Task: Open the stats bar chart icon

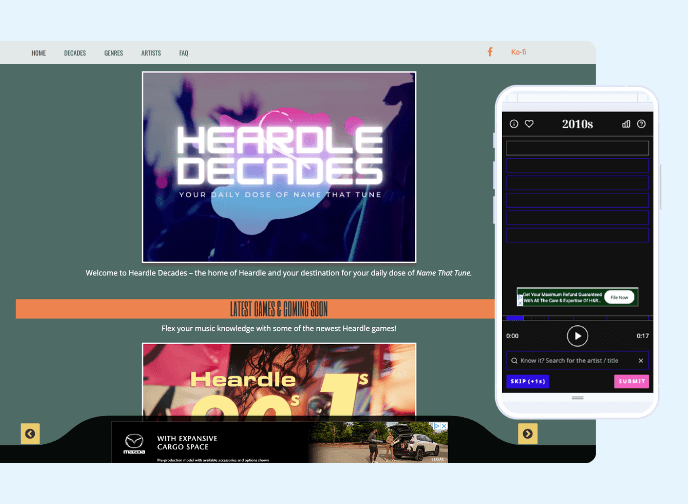Action: [x=626, y=124]
